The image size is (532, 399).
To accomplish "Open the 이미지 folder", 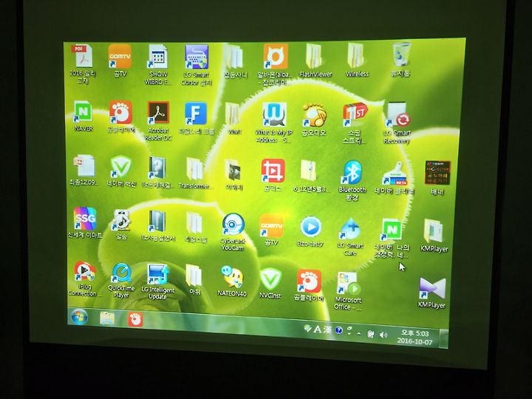I will tap(233, 174).
